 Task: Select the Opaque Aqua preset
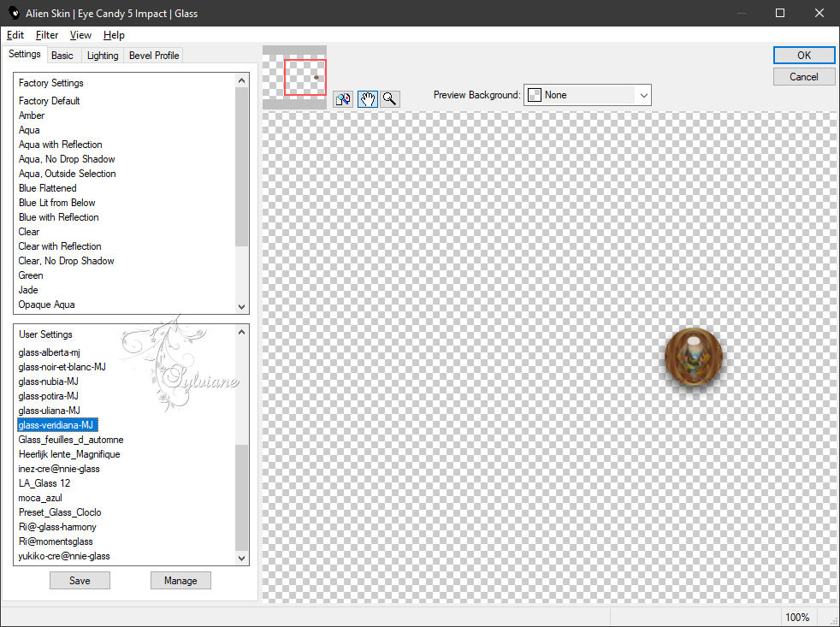(x=46, y=305)
